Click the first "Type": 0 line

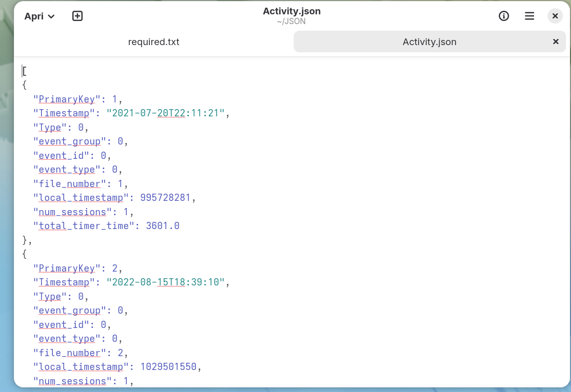click(x=61, y=127)
